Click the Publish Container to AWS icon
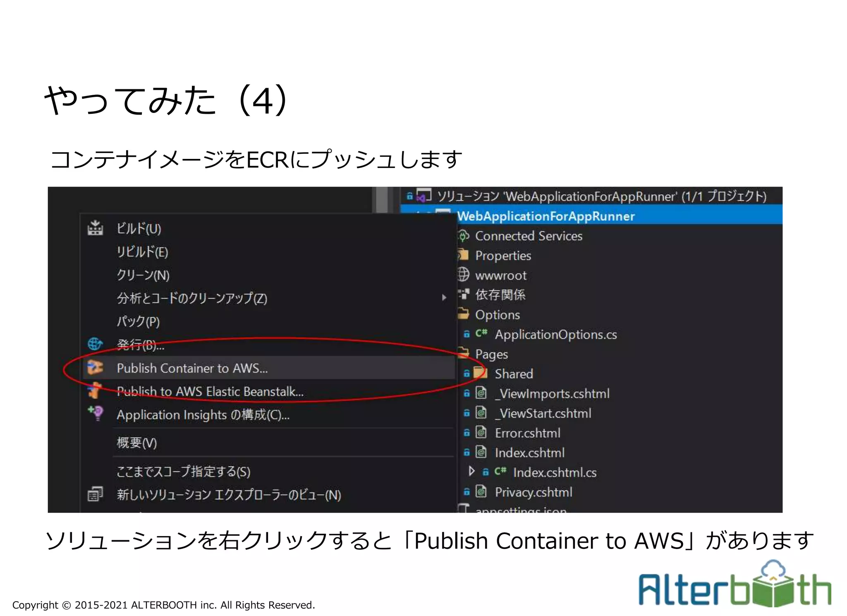847x616 pixels. pos(95,367)
